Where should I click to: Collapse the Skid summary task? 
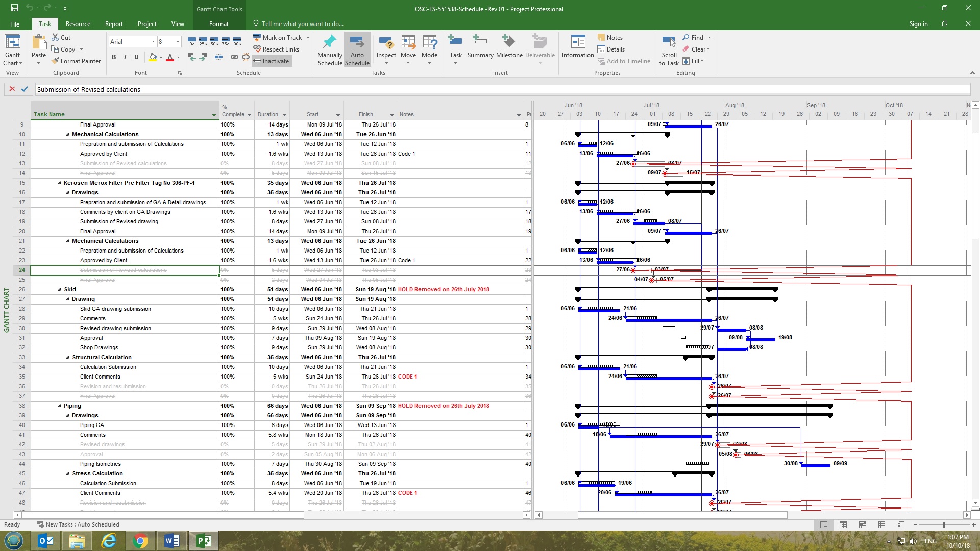pos(59,289)
